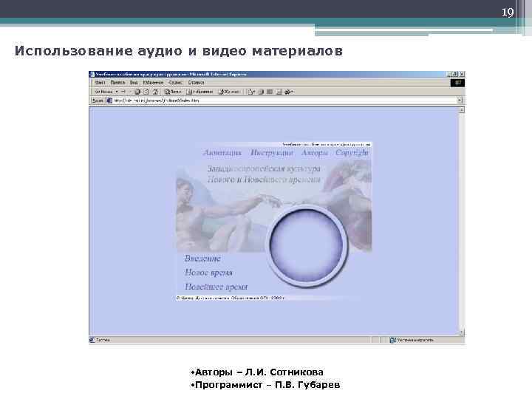Click the Messenger icon at toolbar end
532x399 pixels.
[289, 92]
